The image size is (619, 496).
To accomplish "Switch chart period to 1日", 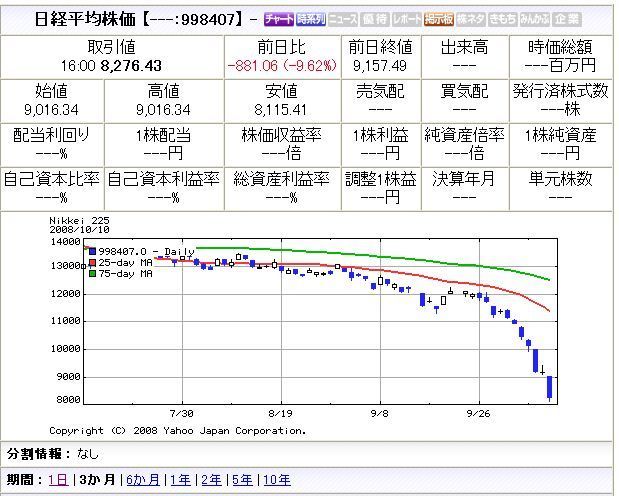I will [59, 480].
